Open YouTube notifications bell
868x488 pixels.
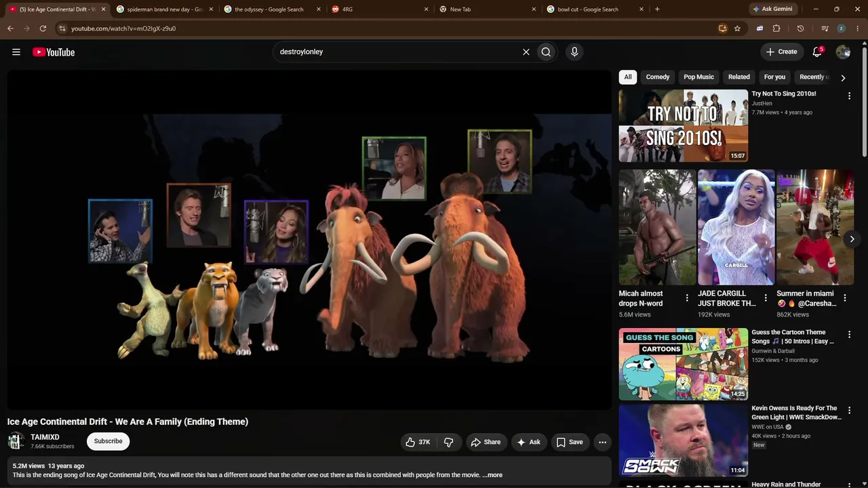(x=817, y=52)
